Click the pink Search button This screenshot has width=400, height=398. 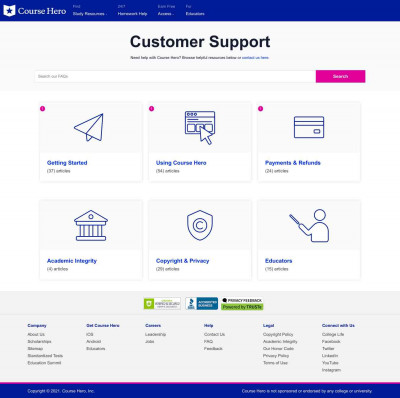[x=340, y=76]
